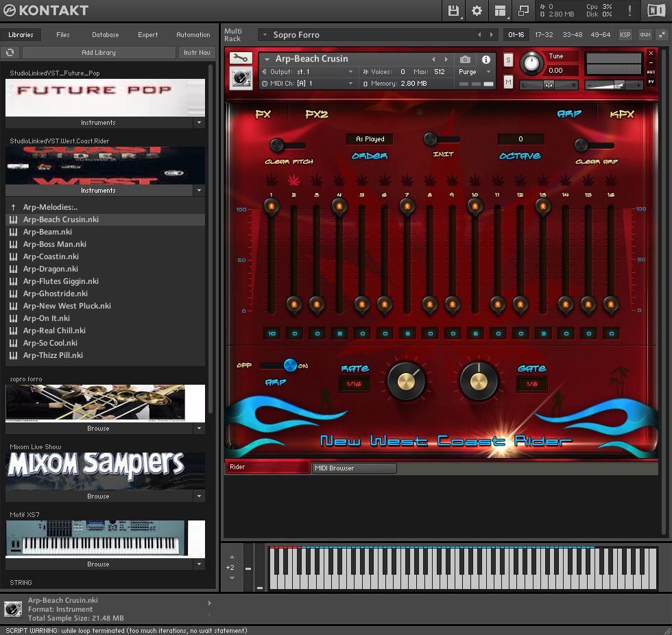
Task: Toggle the Init switch
Action: pyautogui.click(x=442, y=139)
